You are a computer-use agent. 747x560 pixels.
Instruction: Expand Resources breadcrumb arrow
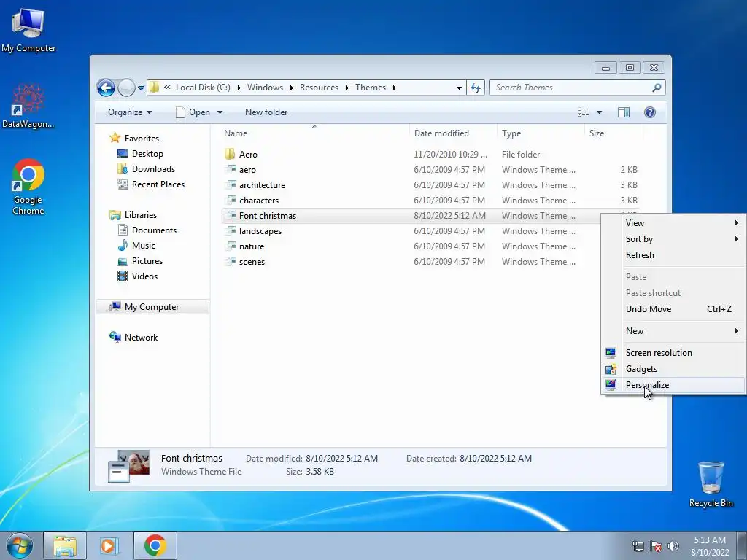point(347,87)
